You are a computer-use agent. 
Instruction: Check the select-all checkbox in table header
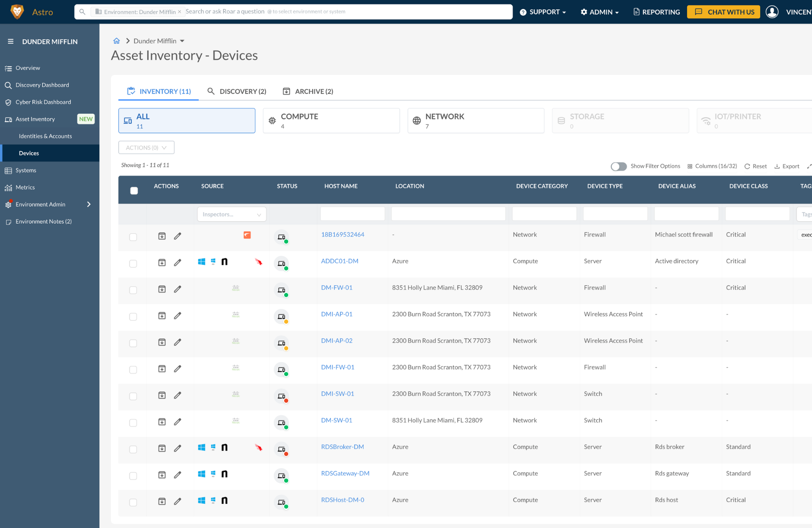134,191
